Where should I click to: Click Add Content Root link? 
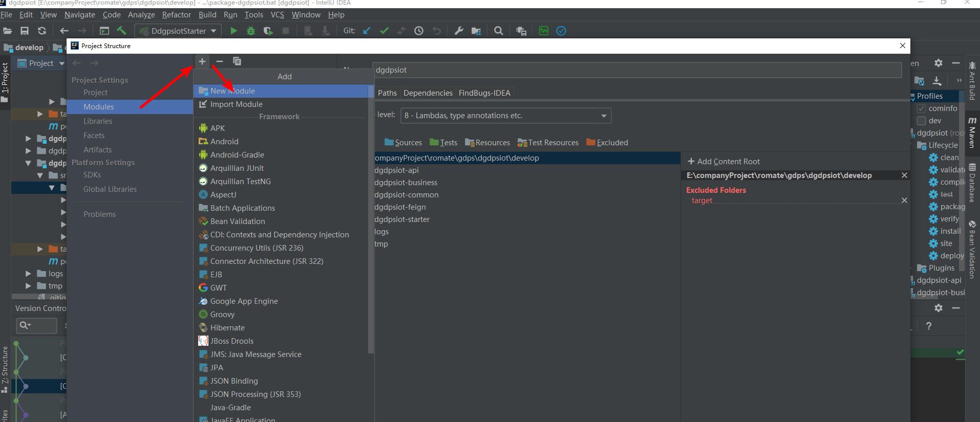[723, 162]
